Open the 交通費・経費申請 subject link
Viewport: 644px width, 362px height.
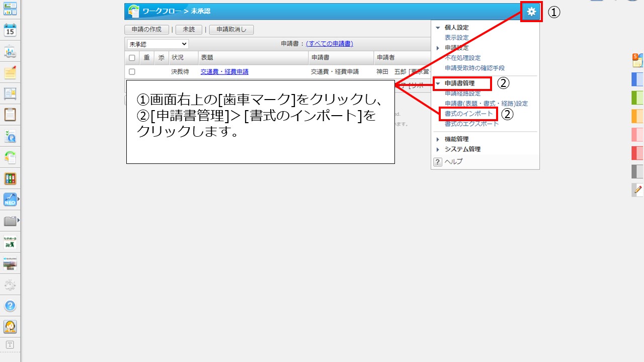pyautogui.click(x=224, y=72)
